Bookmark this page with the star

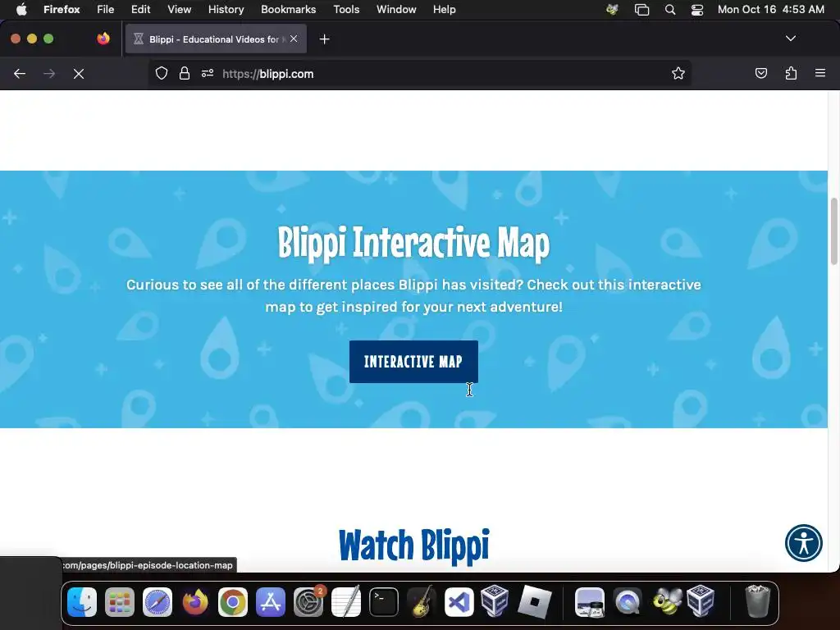click(678, 73)
